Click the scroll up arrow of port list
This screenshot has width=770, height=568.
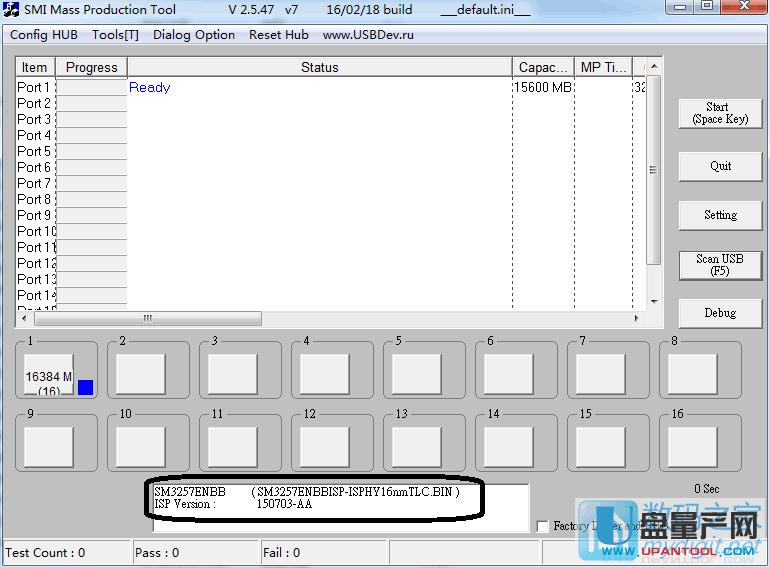654,66
